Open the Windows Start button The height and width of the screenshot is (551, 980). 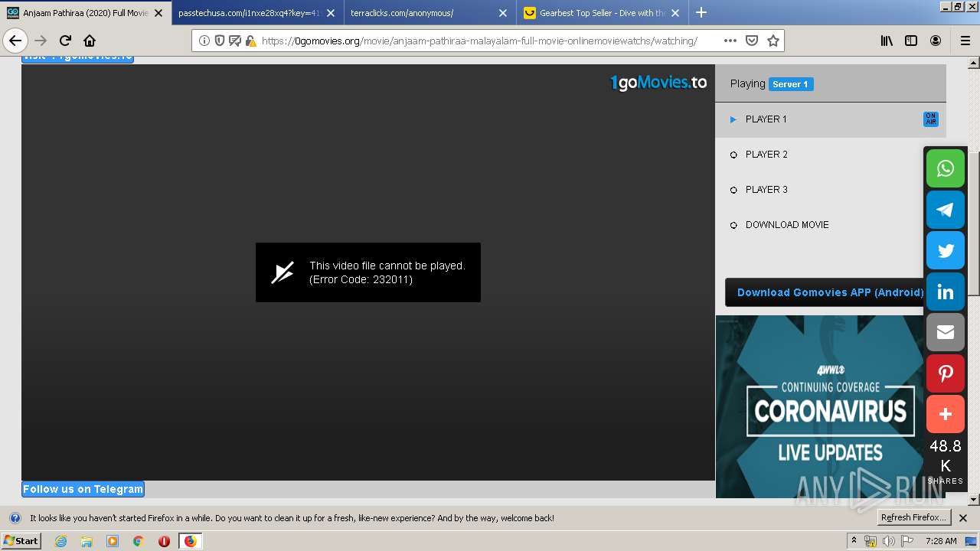coord(21,541)
